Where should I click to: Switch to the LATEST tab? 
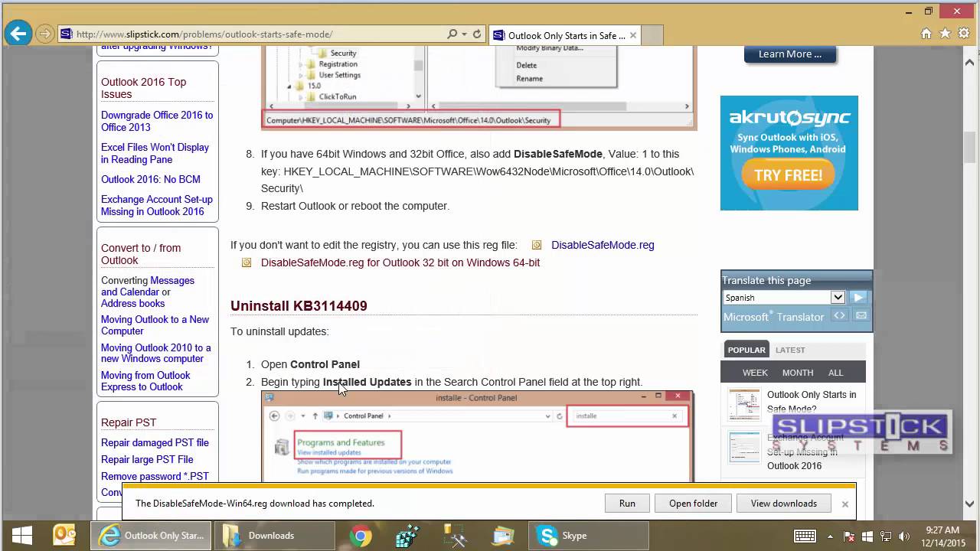click(x=790, y=350)
